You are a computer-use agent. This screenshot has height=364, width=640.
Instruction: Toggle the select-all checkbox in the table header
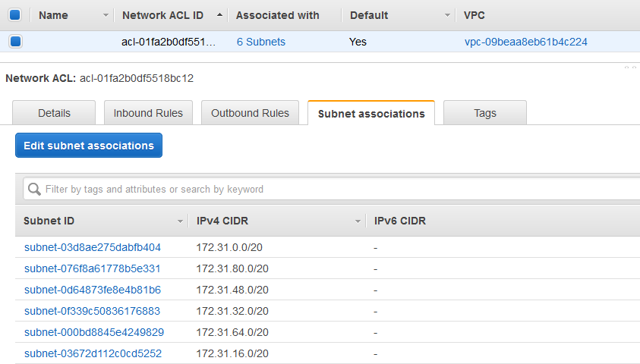point(15,14)
